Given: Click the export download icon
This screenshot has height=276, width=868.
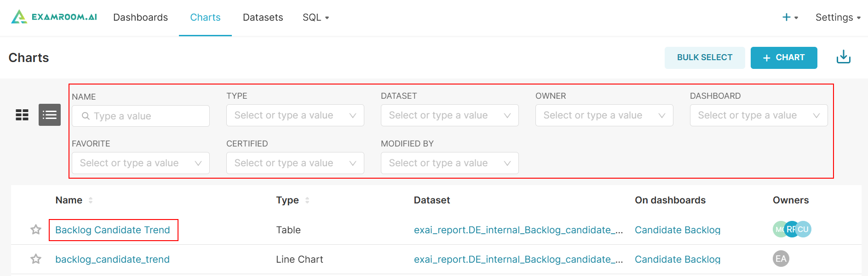Looking at the screenshot, I should pyautogui.click(x=843, y=57).
